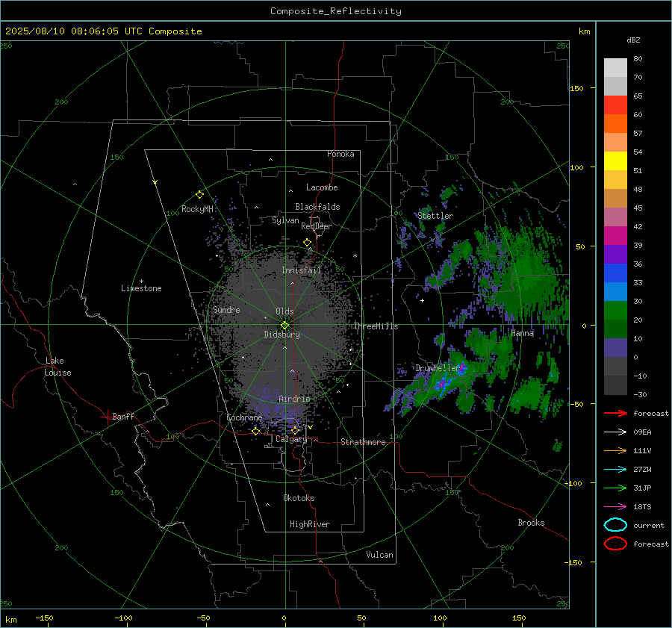672x628 pixels.
Task: Click the yellow diamond marker near RockyMH
Action: click(x=199, y=195)
